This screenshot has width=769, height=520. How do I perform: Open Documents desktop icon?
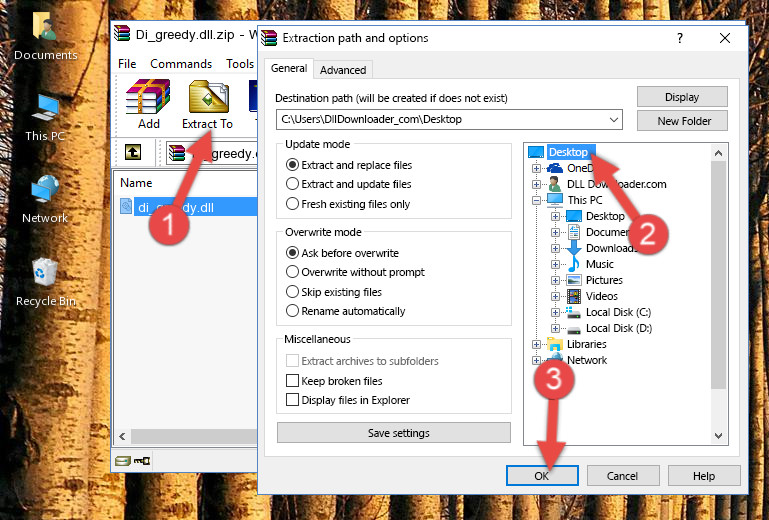pyautogui.click(x=45, y=37)
